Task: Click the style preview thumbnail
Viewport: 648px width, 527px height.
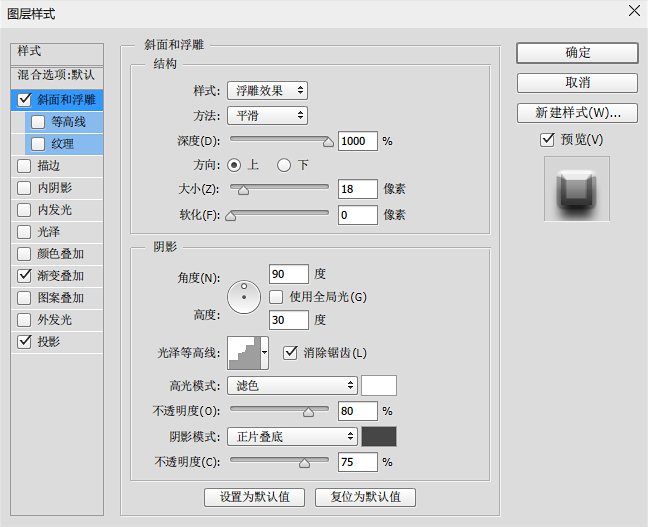Action: pyautogui.click(x=577, y=189)
